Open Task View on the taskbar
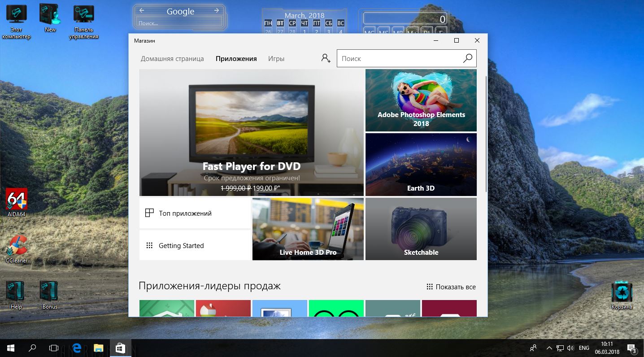 click(x=54, y=348)
